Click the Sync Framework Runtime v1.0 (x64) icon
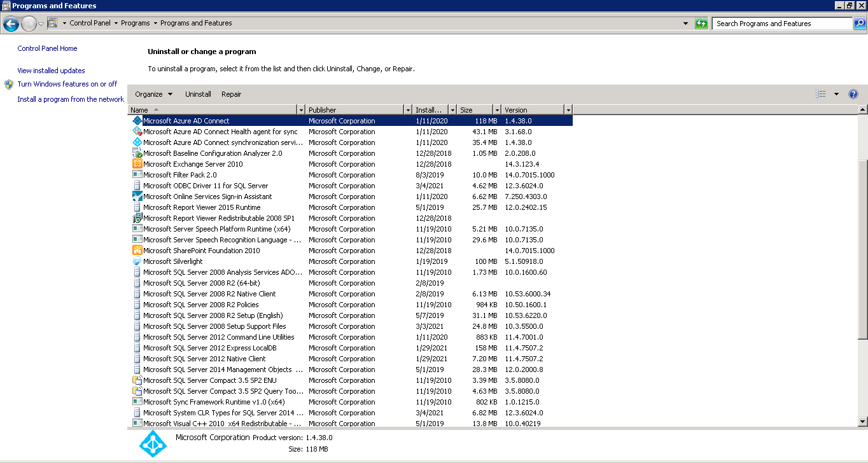 click(137, 402)
